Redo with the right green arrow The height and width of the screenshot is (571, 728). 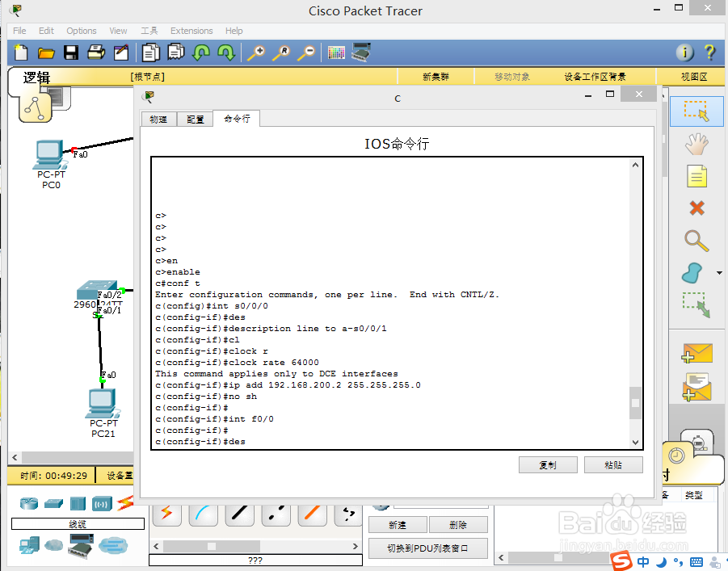click(x=226, y=52)
